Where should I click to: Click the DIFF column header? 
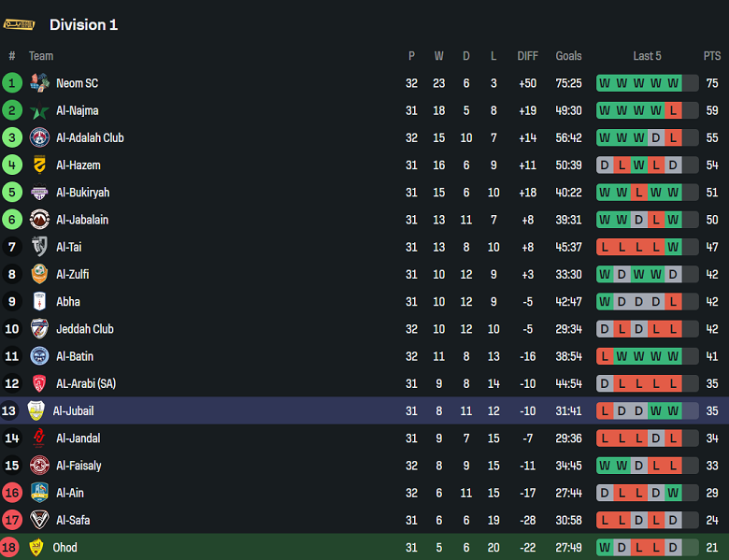(528, 56)
